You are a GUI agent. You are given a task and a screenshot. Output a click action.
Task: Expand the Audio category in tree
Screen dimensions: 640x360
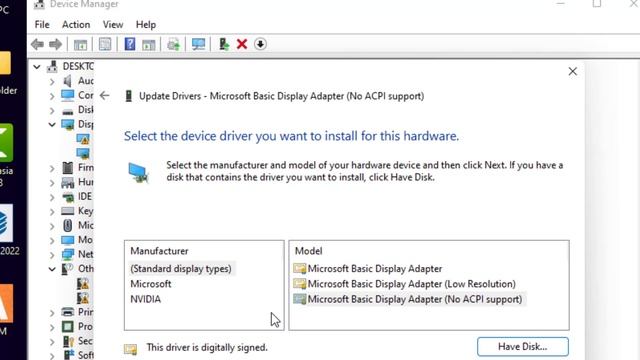point(52,82)
